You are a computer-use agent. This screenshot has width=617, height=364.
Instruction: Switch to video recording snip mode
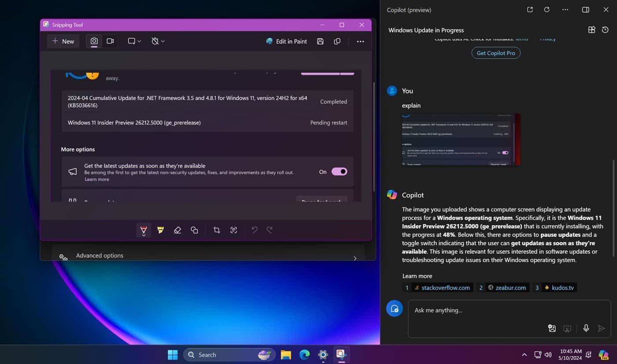coord(110,41)
